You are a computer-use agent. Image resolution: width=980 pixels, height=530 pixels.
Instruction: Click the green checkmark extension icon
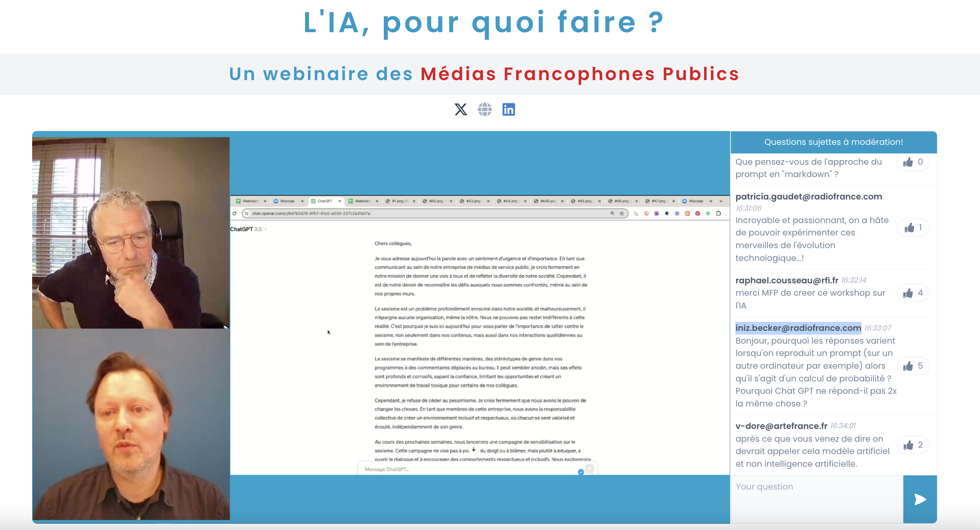coord(708,214)
